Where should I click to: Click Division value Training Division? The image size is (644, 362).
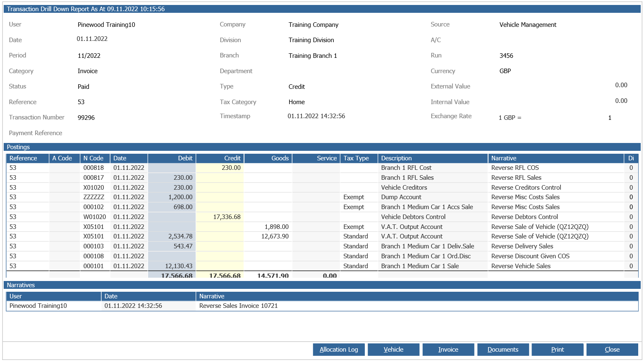pyautogui.click(x=311, y=40)
